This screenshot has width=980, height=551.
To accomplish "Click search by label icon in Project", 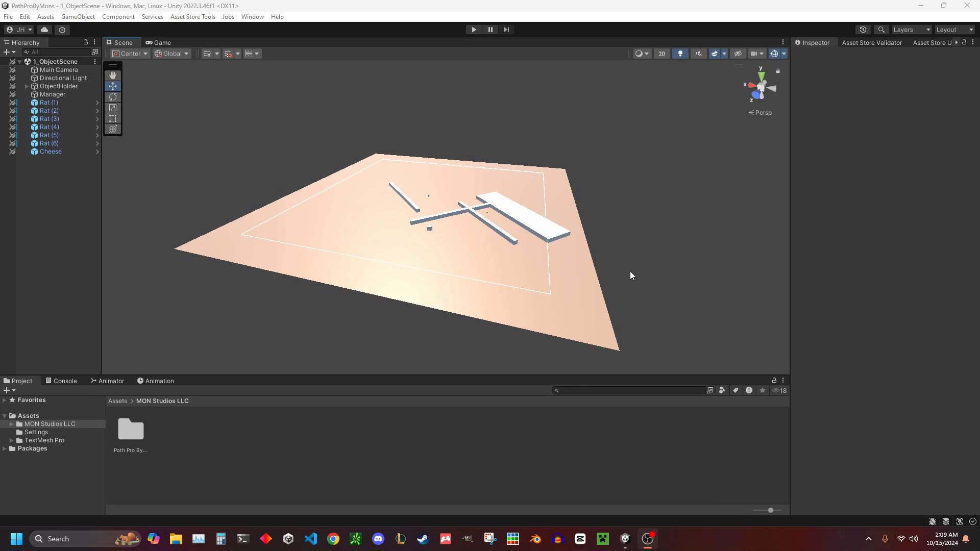I will coord(736,390).
